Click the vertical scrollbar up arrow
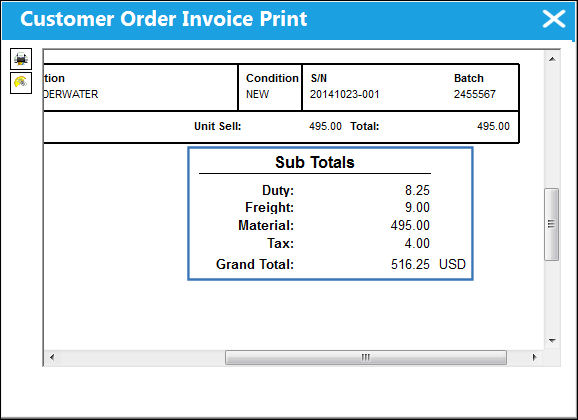 tap(552, 59)
